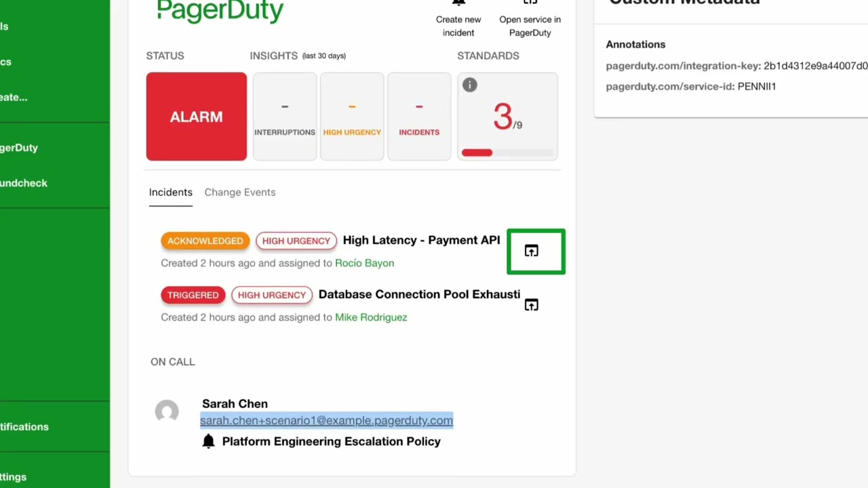Click the TRIGGERED status badge
Viewport: 868px width, 488px height.
193,295
